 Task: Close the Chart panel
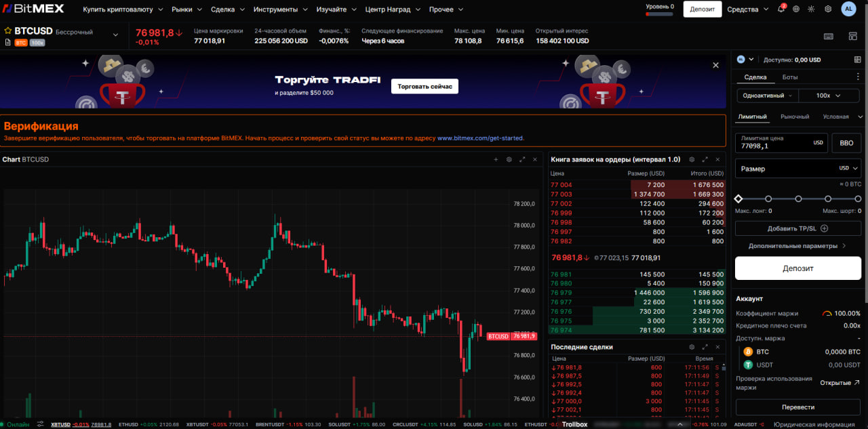pos(536,159)
